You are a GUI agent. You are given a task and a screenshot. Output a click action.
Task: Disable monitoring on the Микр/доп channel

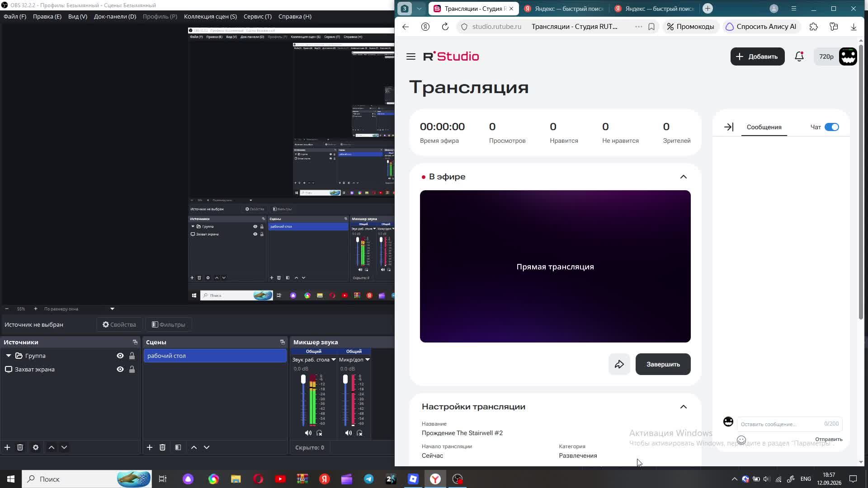tap(360, 433)
